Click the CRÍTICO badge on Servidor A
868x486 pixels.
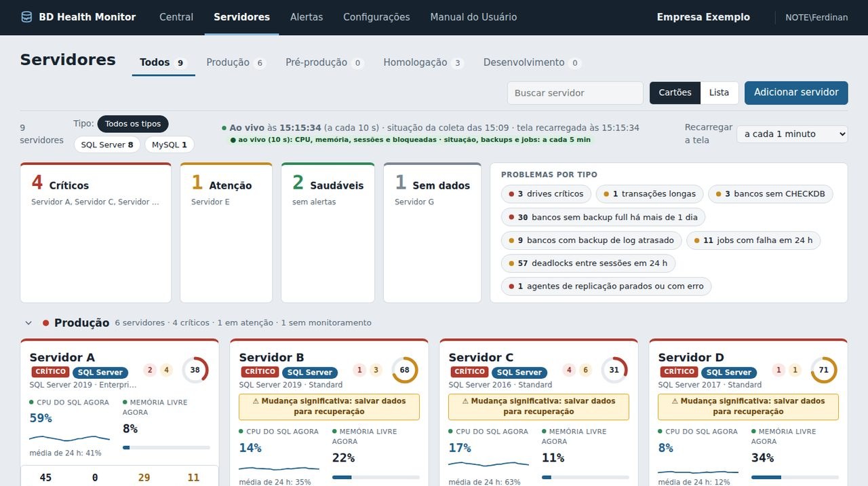[x=51, y=372]
